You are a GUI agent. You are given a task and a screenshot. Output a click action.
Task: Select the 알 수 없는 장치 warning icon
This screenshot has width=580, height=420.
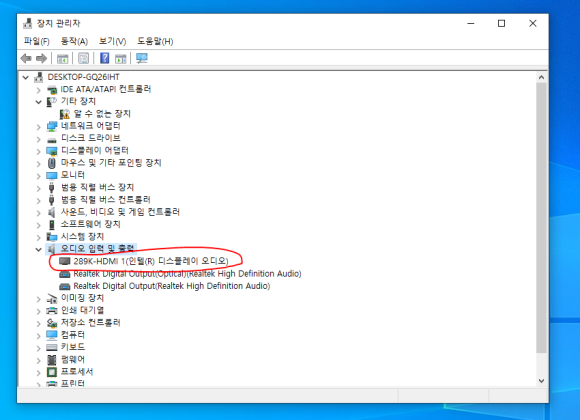tap(65, 114)
